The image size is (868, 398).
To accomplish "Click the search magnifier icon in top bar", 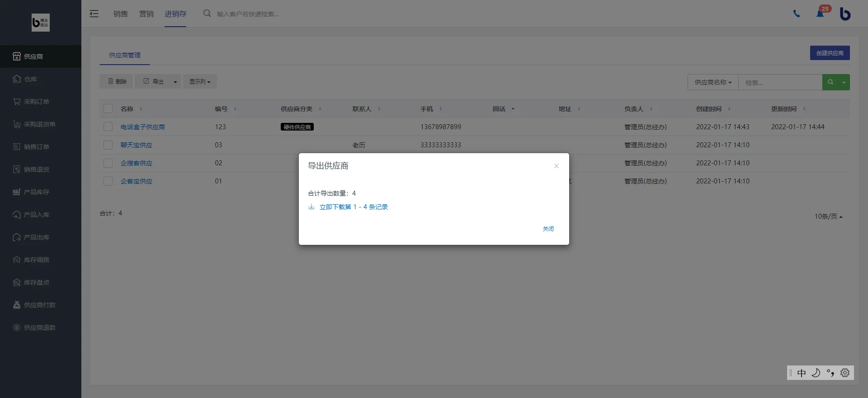I will click(207, 14).
